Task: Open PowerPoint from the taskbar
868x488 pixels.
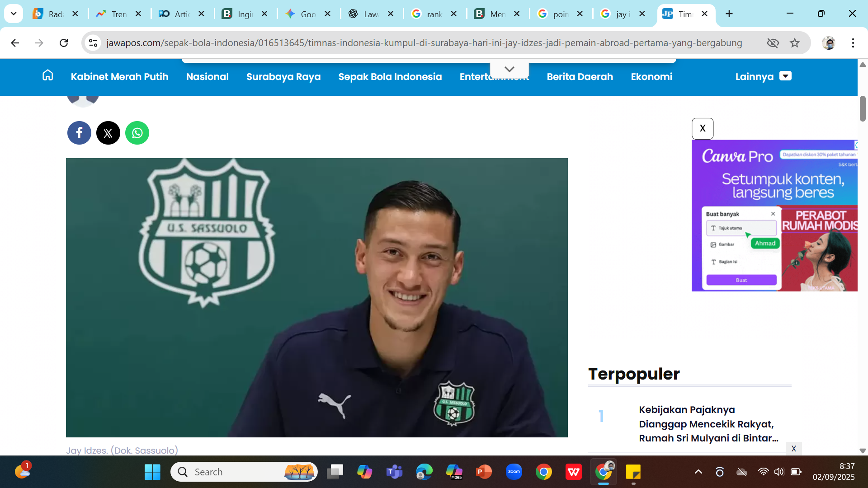Action: [484, 472]
